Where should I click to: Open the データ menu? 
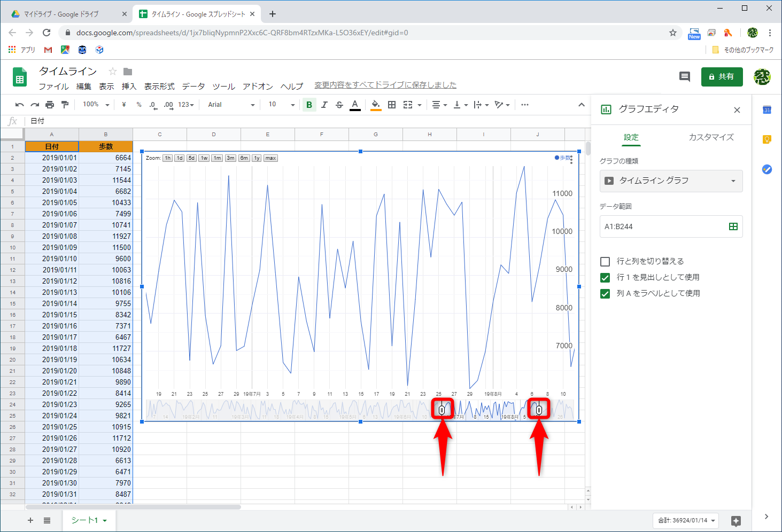click(x=193, y=86)
